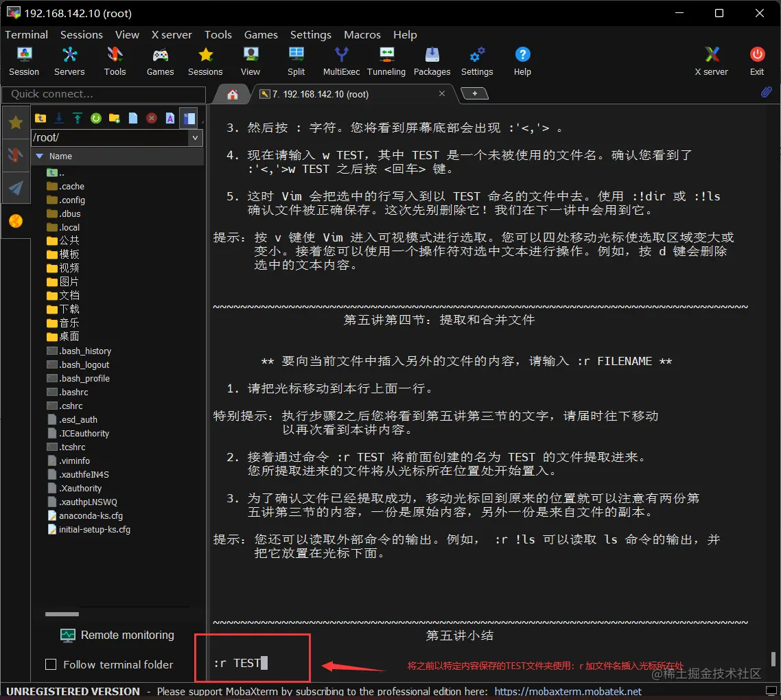Open the paper plane macros sidebar tab
The width and height of the screenshot is (781, 700).
(x=16, y=188)
